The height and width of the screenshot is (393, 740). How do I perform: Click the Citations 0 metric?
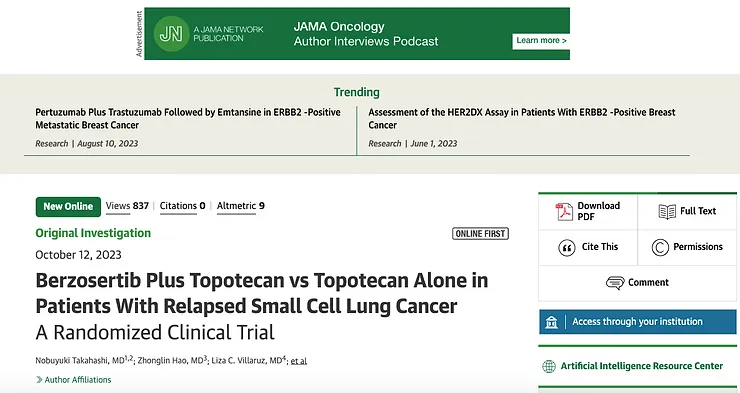click(x=182, y=206)
